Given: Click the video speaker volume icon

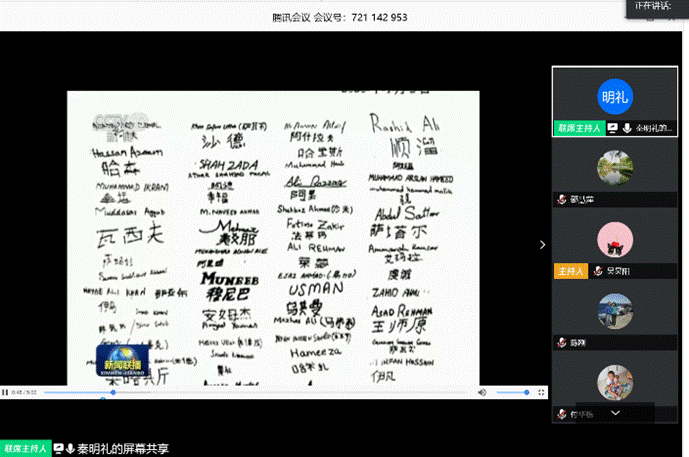Looking at the screenshot, I should 482,393.
